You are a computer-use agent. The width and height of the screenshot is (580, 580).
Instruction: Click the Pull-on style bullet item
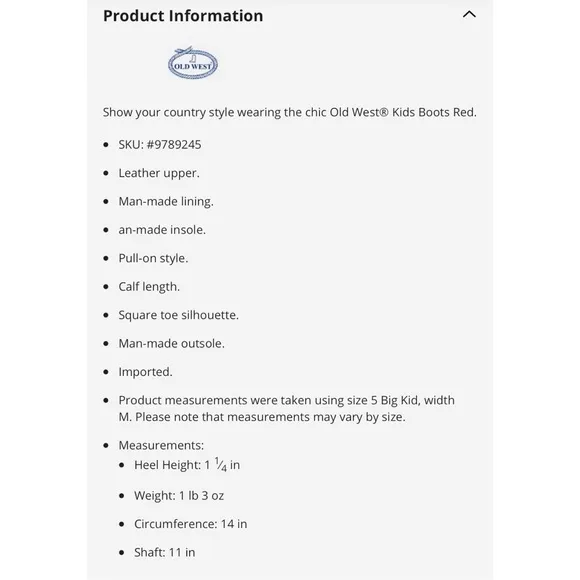[153, 258]
